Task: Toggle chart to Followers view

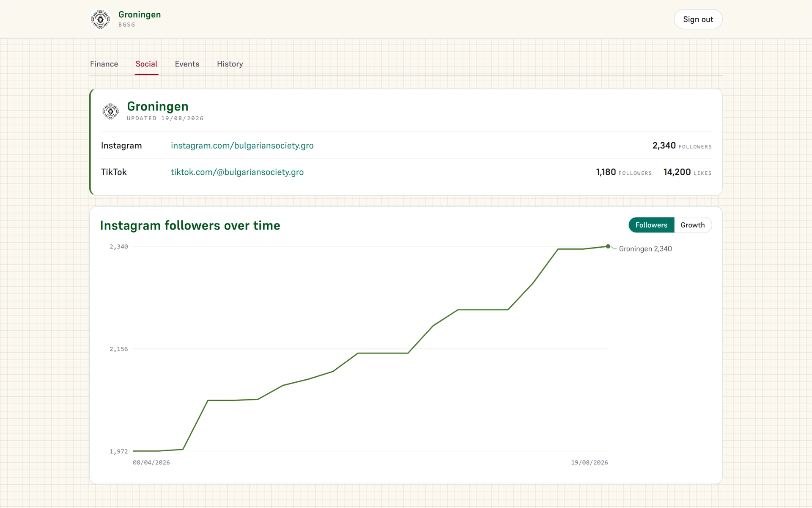Action: (x=651, y=225)
